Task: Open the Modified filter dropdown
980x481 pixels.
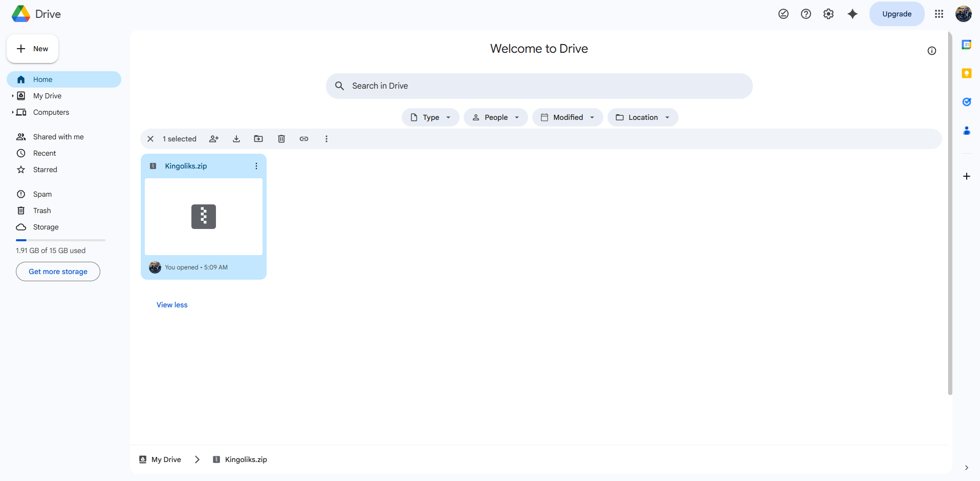Action: tap(568, 117)
